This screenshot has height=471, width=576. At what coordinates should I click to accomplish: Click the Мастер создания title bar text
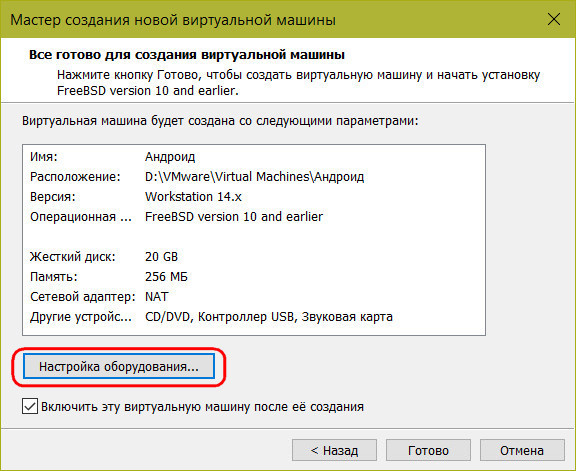[173, 20]
